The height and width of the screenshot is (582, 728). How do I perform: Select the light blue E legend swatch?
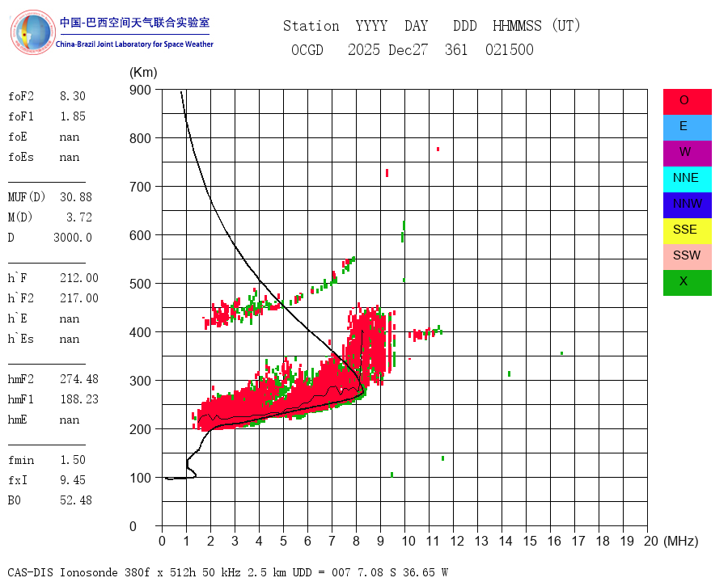687,128
